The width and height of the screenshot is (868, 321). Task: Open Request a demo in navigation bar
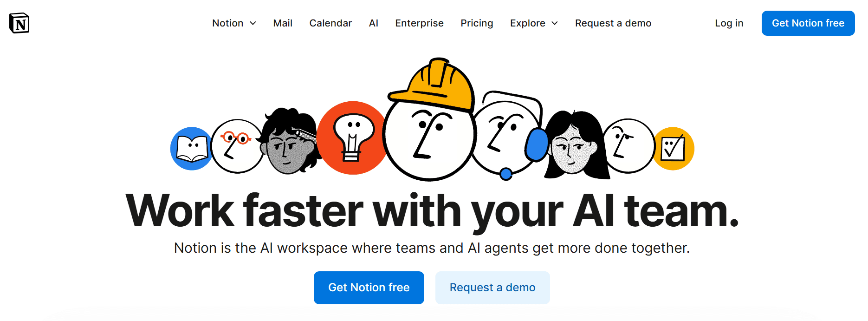tap(613, 23)
